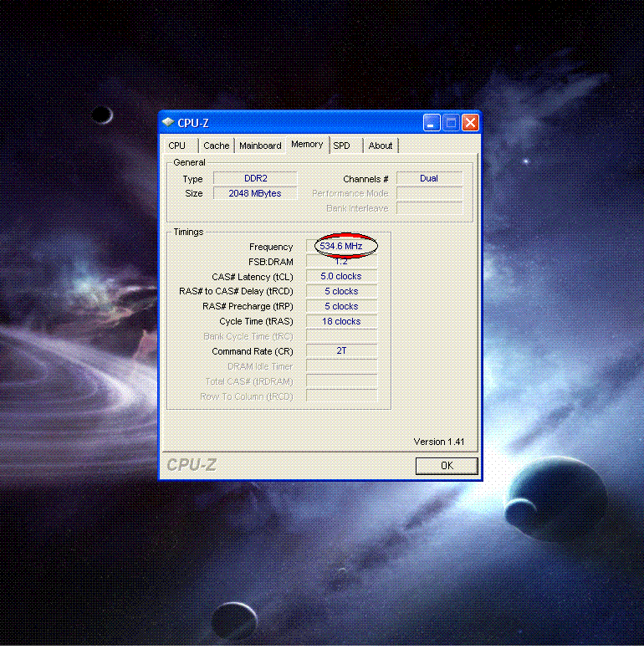644x649 pixels.
Task: Click the empty DRAM Idle Timer field
Action: (341, 365)
